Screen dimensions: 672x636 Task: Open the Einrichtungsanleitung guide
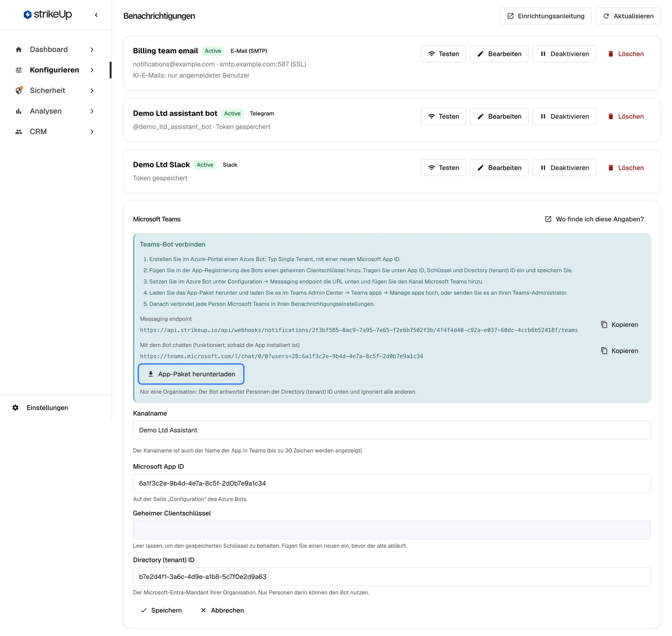pos(545,16)
